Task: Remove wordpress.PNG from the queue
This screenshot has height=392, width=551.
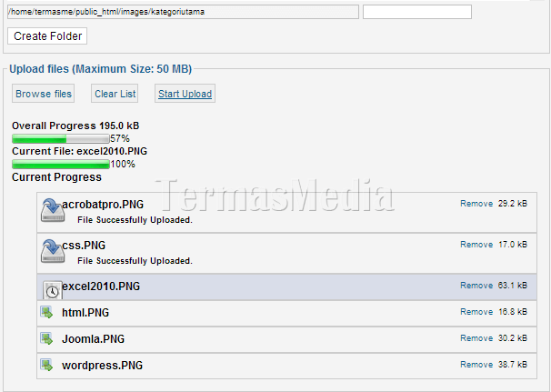Action: pyautogui.click(x=476, y=364)
